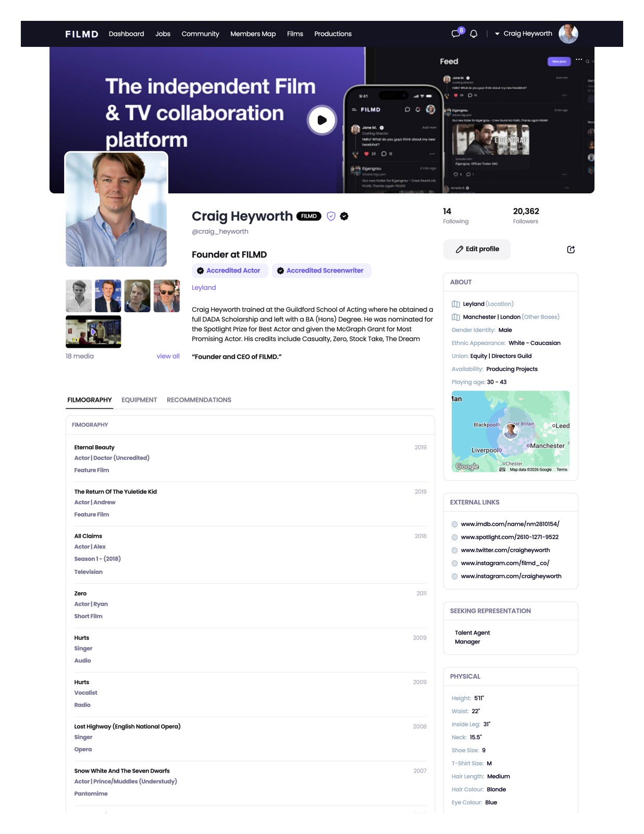Switch to the Equipment tab

139,400
